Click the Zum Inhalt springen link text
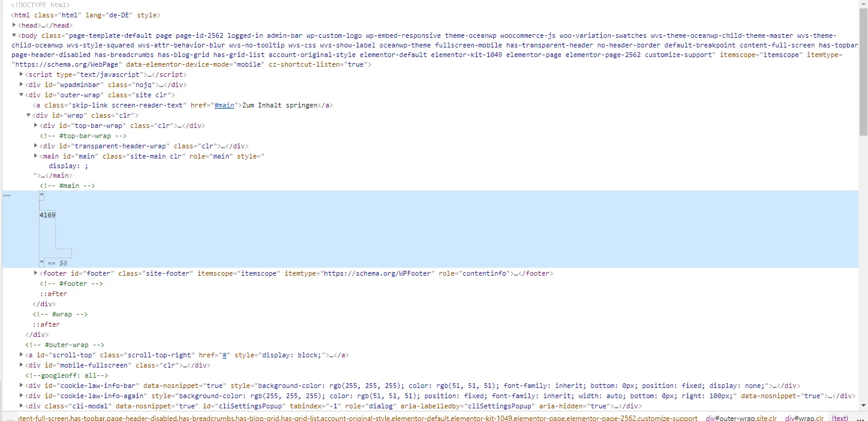 tap(279, 105)
